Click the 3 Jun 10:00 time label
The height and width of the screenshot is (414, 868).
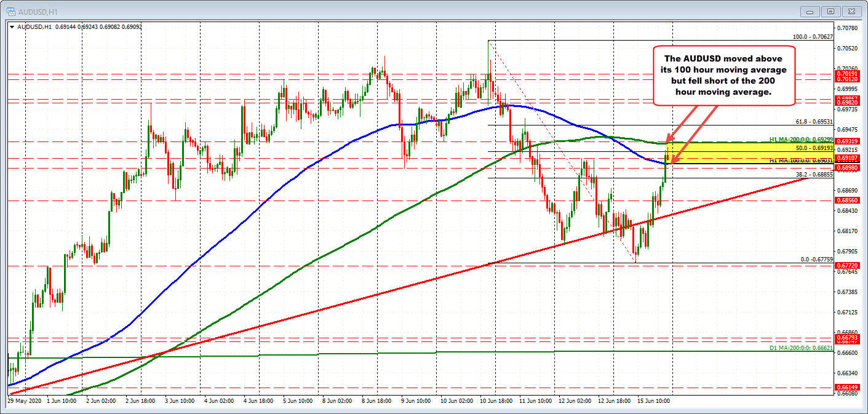178,400
